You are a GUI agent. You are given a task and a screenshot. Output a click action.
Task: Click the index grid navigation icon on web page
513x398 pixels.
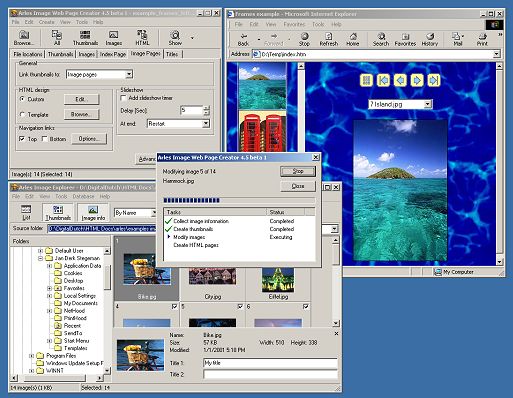point(366,80)
